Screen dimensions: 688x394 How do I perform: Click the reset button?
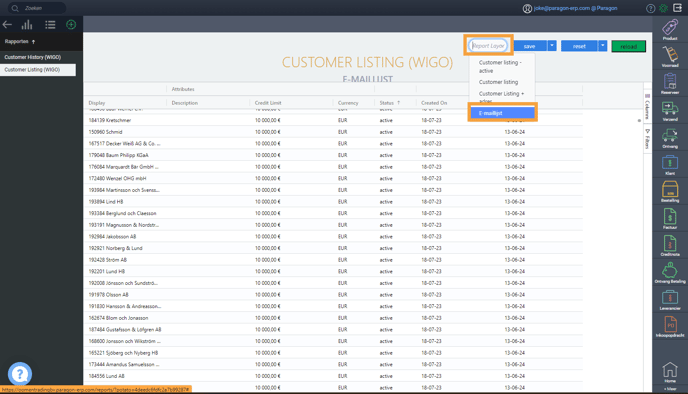[x=579, y=46]
